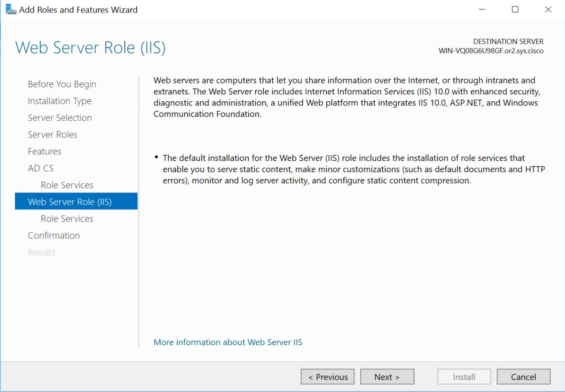Jump to the Server Roles step
565x392 pixels.
pyautogui.click(x=52, y=135)
